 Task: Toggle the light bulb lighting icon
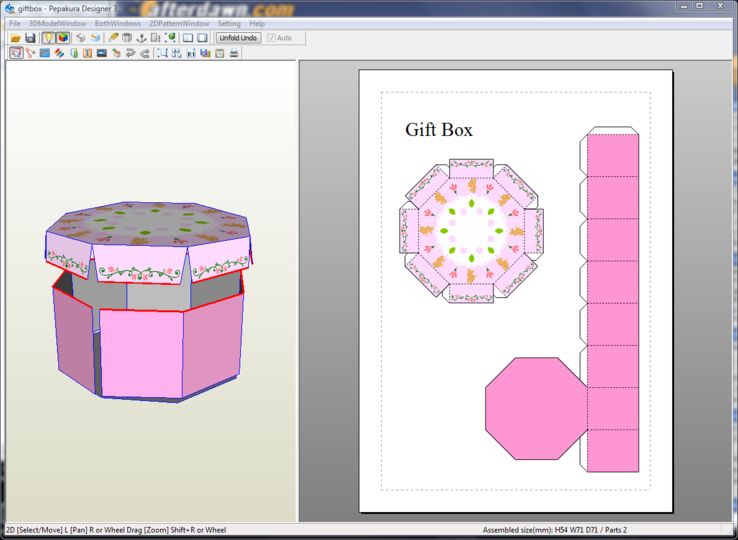48,38
